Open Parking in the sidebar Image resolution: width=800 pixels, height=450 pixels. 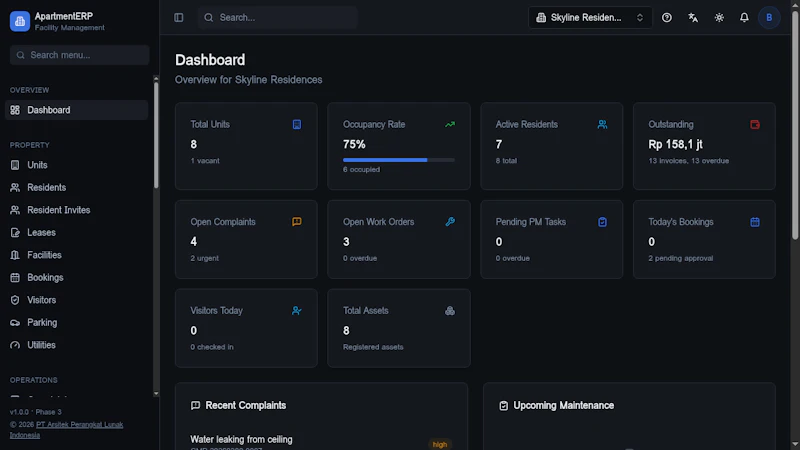tap(77, 322)
